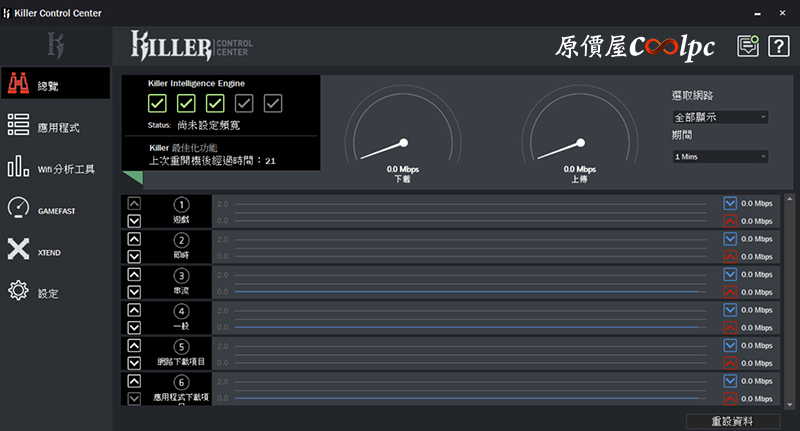This screenshot has width=800, height=431.
Task: Click the Killer K logo atop sidebar
Action: (x=55, y=45)
